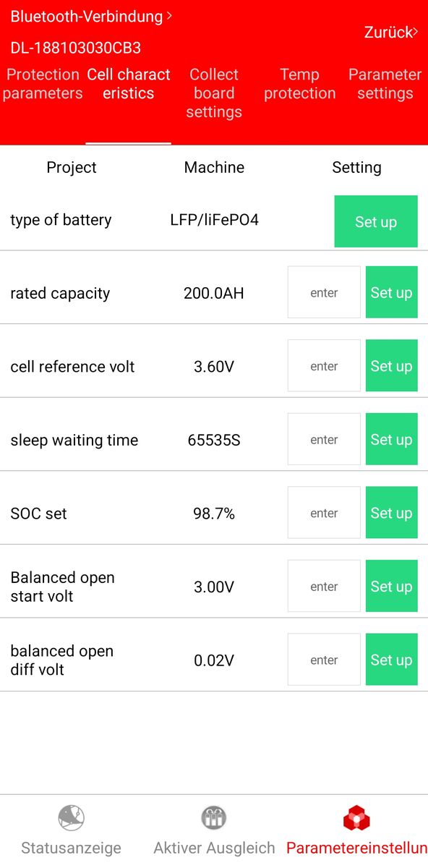Click Set up for type of battery
The image size is (428, 868).
click(x=376, y=221)
